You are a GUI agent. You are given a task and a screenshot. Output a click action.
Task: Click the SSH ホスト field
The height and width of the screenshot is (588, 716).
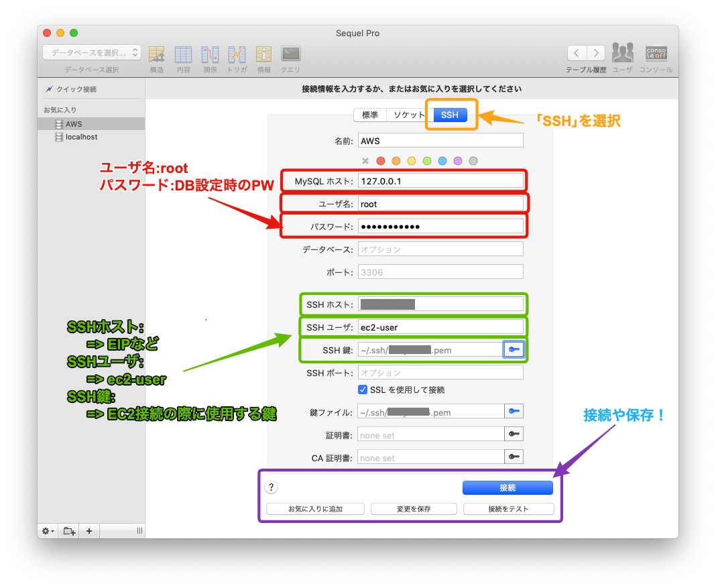point(440,304)
